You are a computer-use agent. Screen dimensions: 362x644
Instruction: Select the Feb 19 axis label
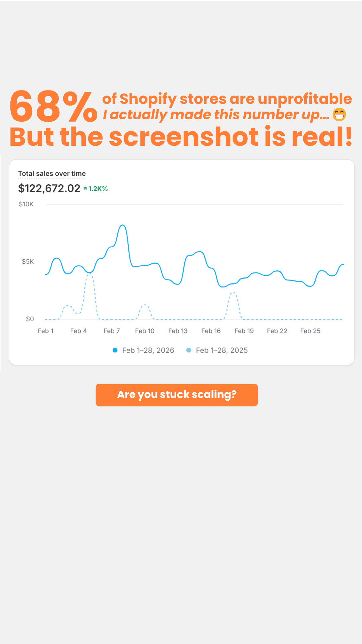point(244,331)
